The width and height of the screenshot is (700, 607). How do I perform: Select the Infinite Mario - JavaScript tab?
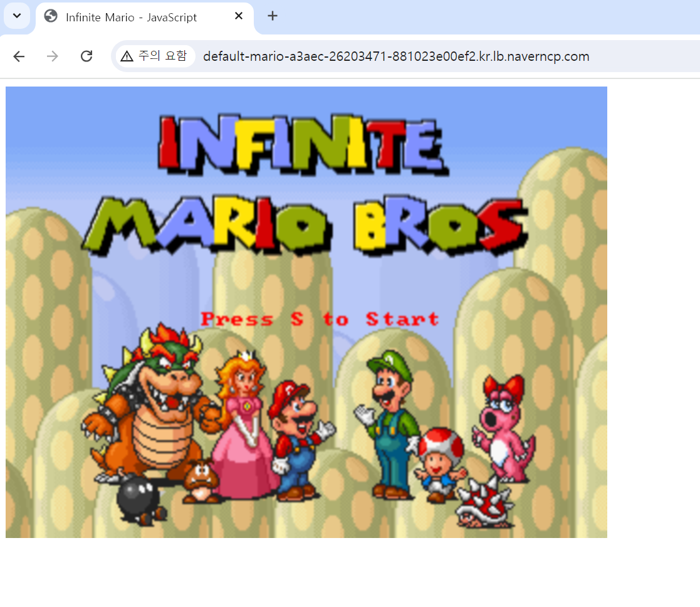[144, 18]
